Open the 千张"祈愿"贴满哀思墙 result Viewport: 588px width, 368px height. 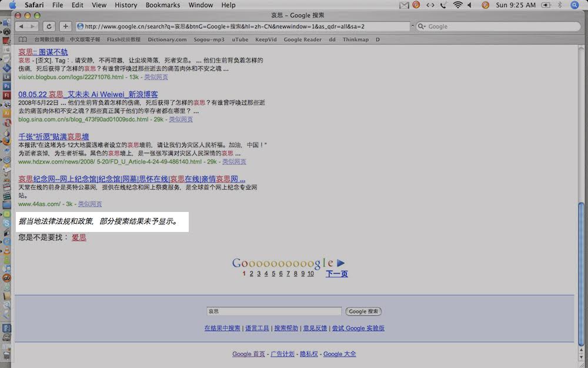click(54, 137)
